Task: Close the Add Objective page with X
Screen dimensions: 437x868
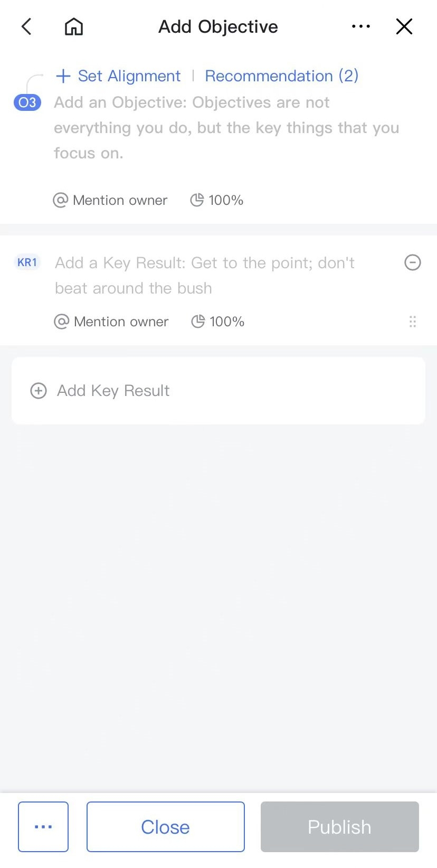Action: pyautogui.click(x=404, y=26)
